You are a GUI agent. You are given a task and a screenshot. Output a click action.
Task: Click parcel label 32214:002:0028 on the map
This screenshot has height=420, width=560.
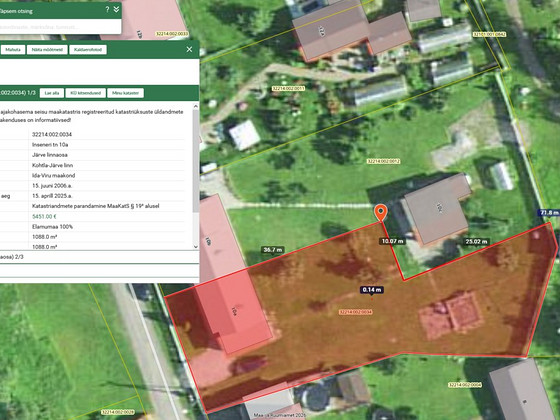coord(118,412)
